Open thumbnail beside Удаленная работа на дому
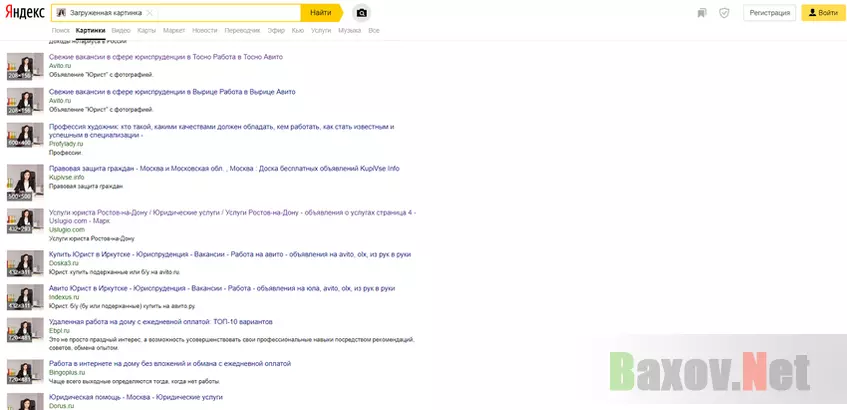Screen dimensions: 847x410 point(25,330)
